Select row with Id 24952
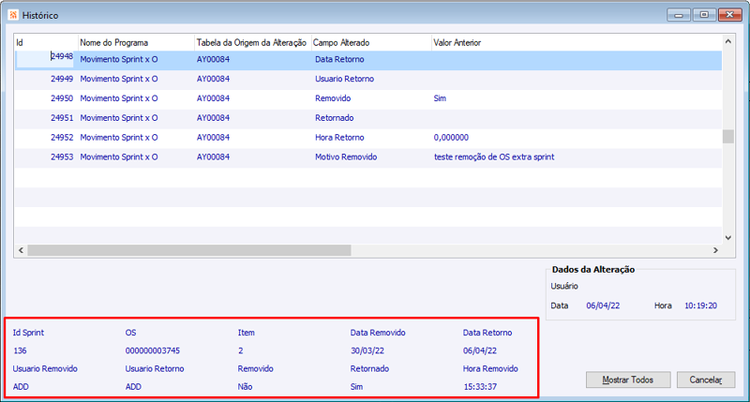Screen dimensions: 750x402 point(368,137)
